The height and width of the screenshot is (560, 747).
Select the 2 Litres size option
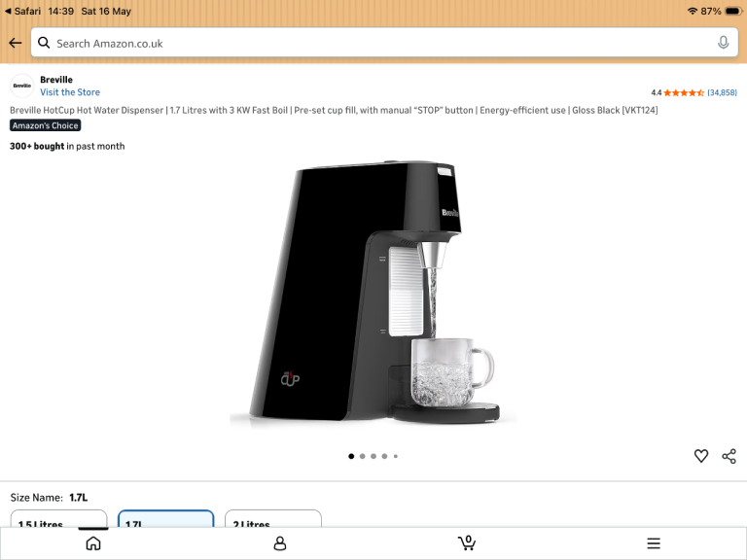pos(273,518)
